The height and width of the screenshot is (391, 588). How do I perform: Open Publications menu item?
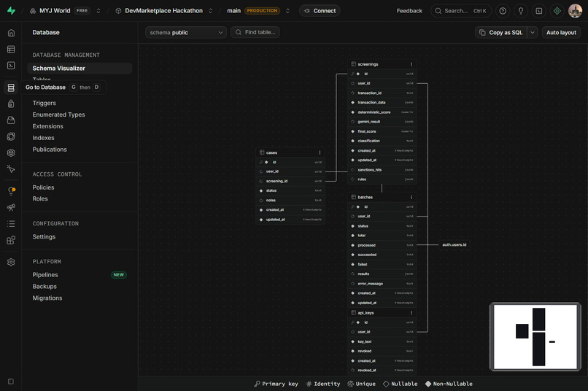pos(50,150)
